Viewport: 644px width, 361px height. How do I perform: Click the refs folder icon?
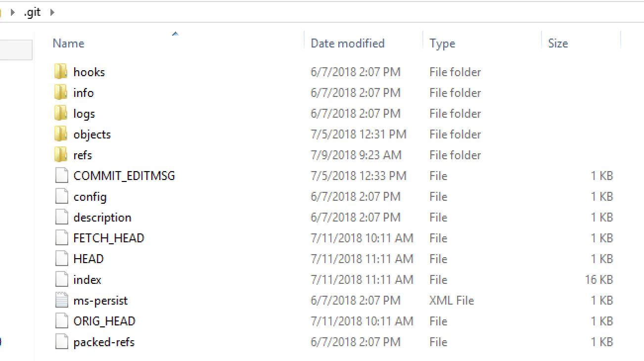tap(61, 155)
